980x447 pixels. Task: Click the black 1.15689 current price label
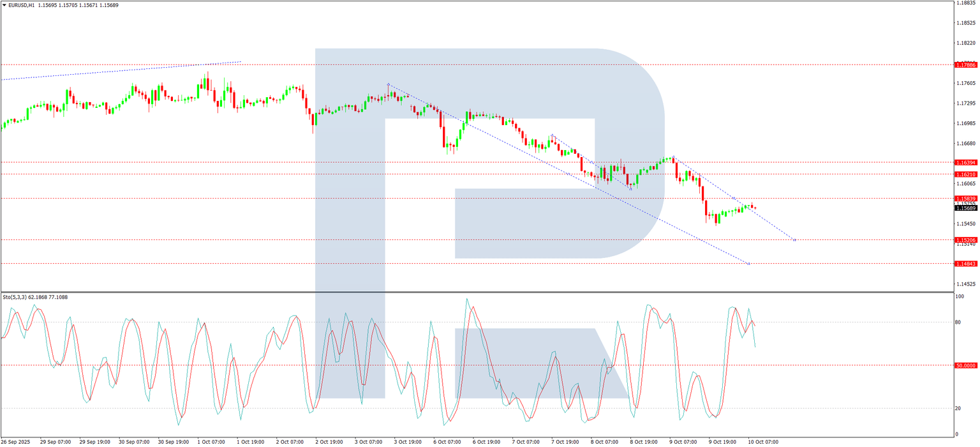[x=966, y=208]
